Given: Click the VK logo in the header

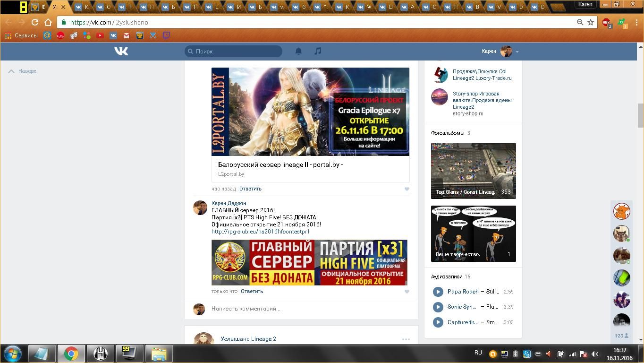Looking at the screenshot, I should [x=121, y=51].
